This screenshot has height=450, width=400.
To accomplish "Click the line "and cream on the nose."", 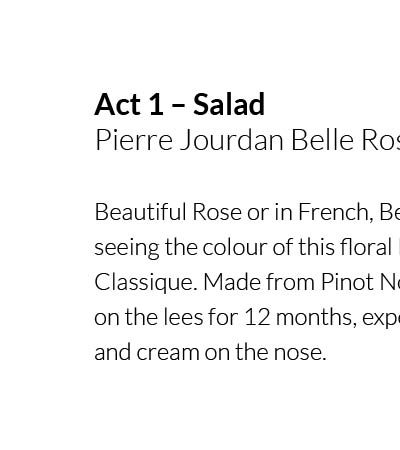I will (x=210, y=352).
